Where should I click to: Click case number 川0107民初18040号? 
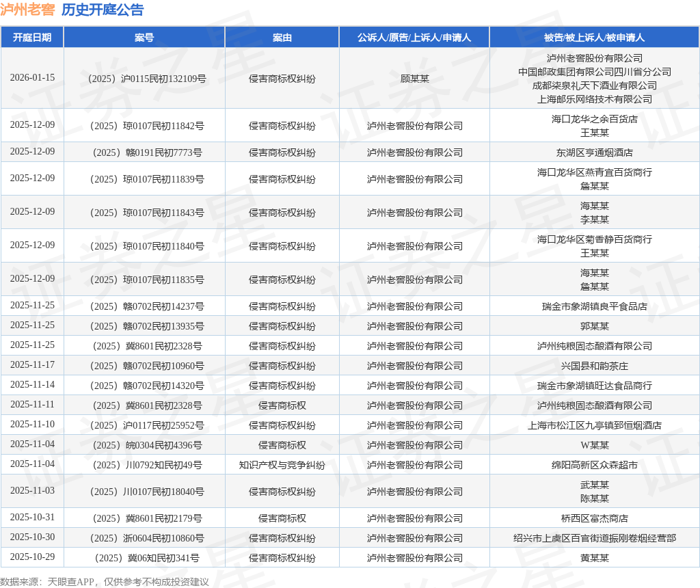click(147, 492)
